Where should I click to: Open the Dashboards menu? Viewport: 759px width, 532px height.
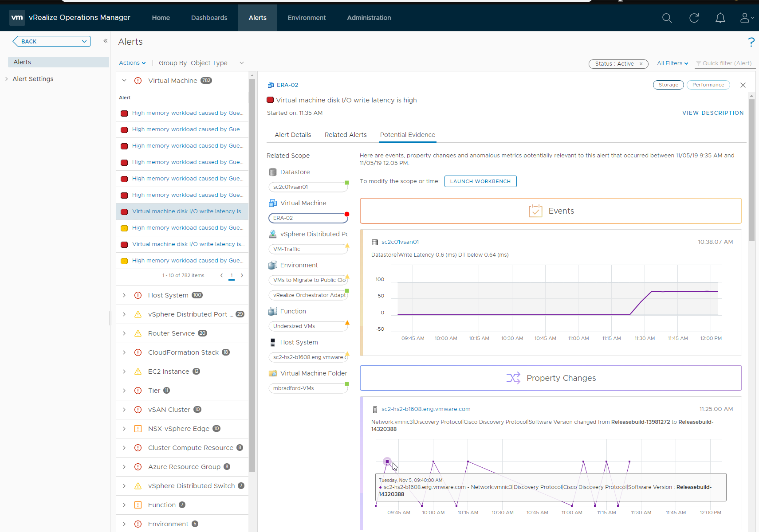click(x=209, y=18)
